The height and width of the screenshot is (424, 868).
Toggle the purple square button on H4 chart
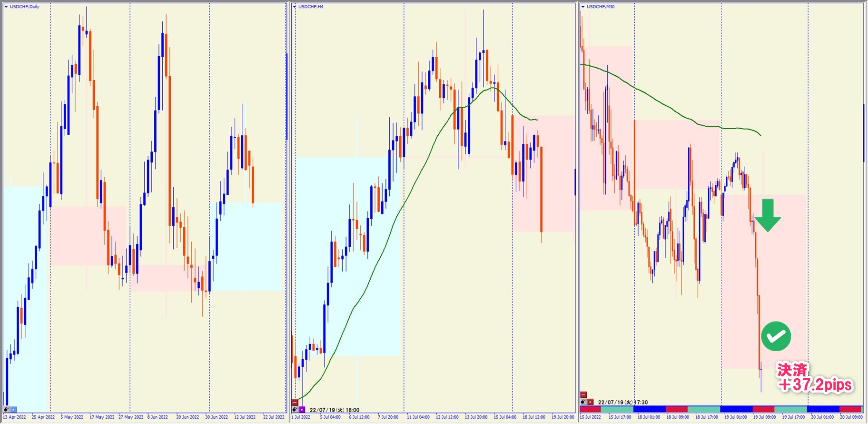click(x=302, y=410)
